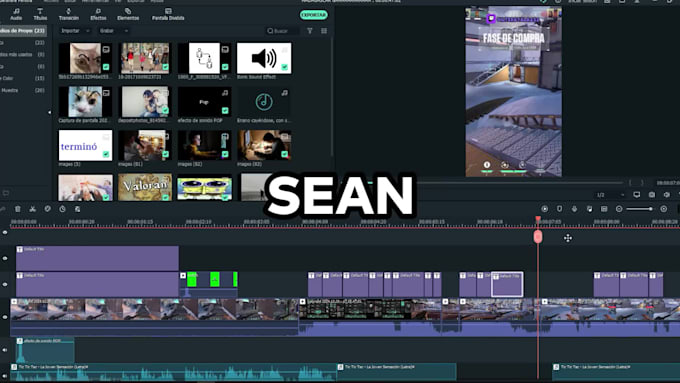Toggle eye on main video track
This screenshot has height=383, width=680.
[x=5, y=317]
